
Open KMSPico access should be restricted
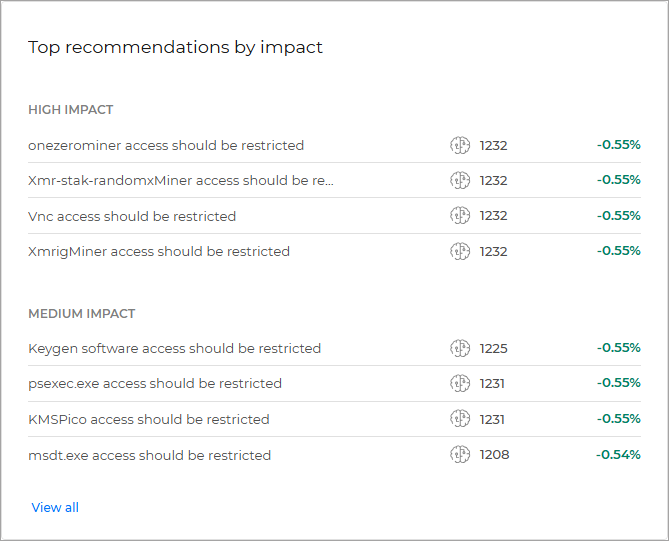148,419
